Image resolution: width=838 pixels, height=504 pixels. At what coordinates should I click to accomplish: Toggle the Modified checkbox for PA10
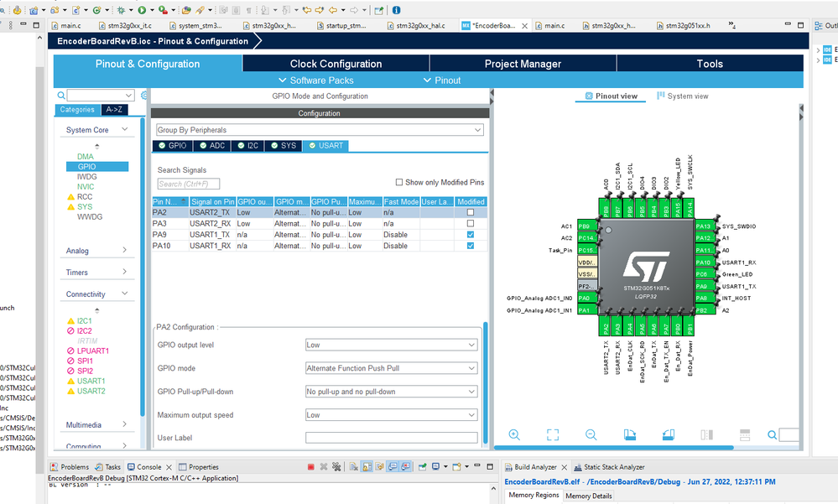click(x=471, y=246)
